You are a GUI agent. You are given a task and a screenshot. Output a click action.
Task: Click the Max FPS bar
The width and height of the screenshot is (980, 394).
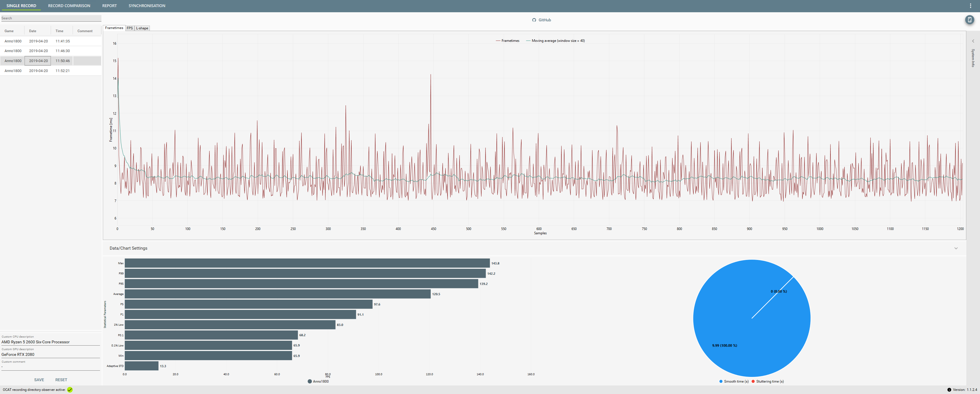pyautogui.click(x=307, y=263)
